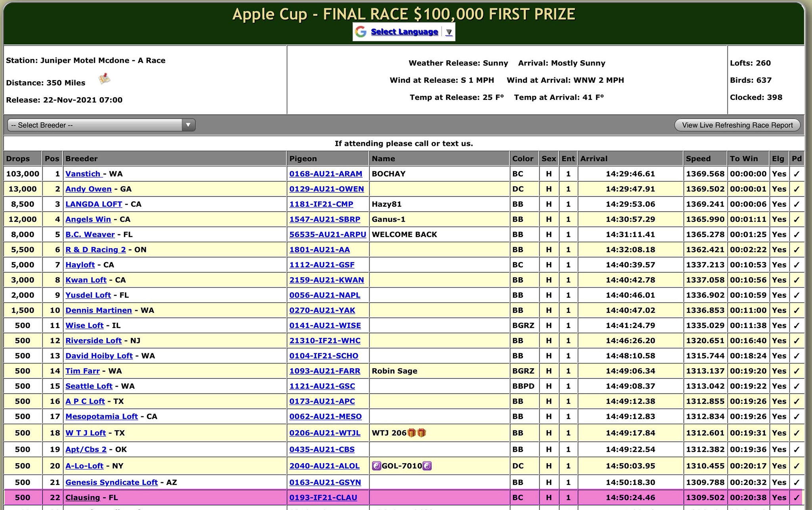Open Genesis Syndicate Loft breeder link
This screenshot has height=510, width=812.
(111, 482)
